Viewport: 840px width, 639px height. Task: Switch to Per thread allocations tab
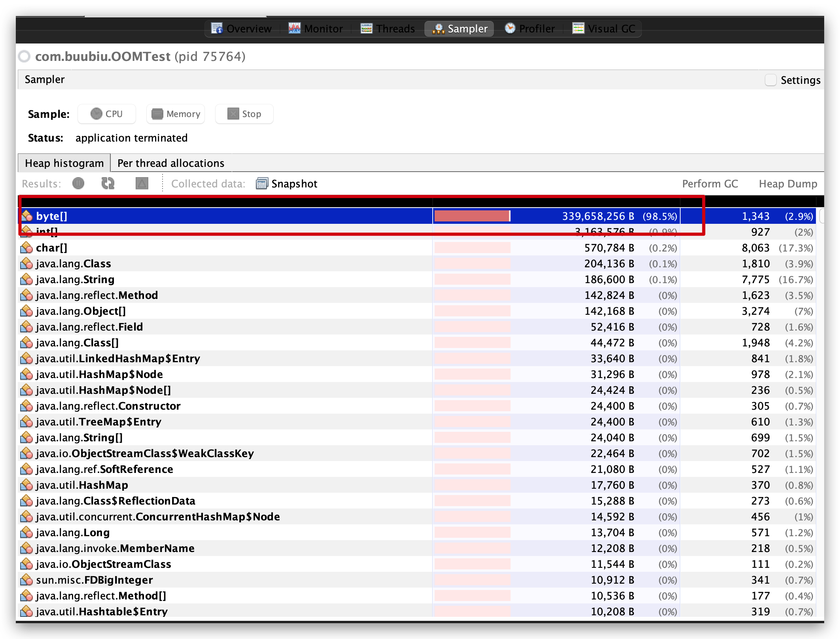click(x=171, y=163)
